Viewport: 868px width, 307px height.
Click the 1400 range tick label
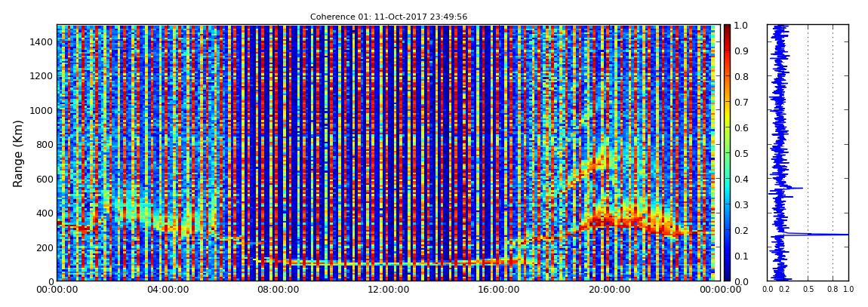pyautogui.click(x=42, y=41)
